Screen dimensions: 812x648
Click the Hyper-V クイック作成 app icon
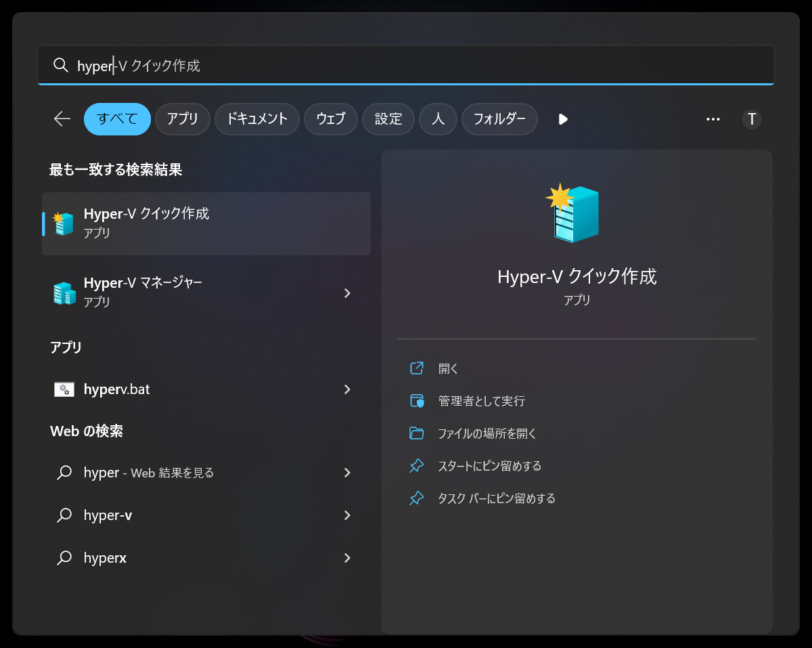(64, 222)
